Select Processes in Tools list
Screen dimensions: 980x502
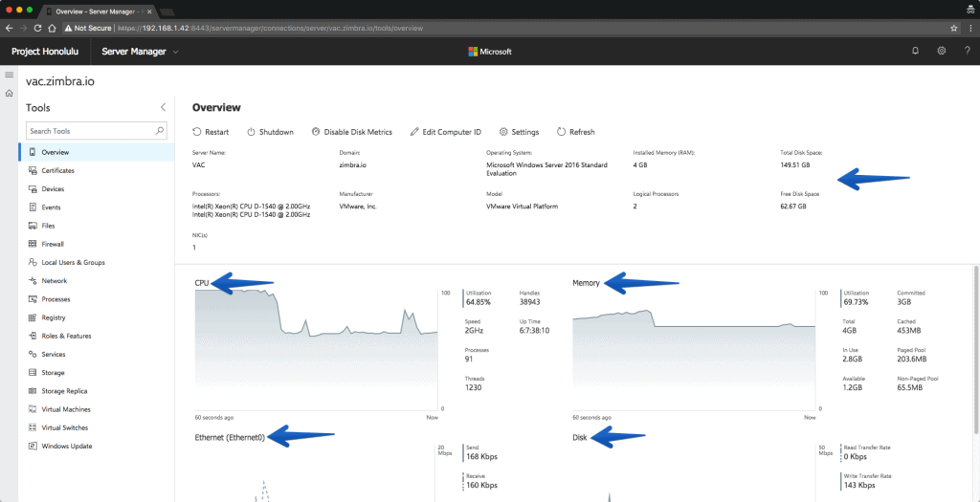[97, 299]
